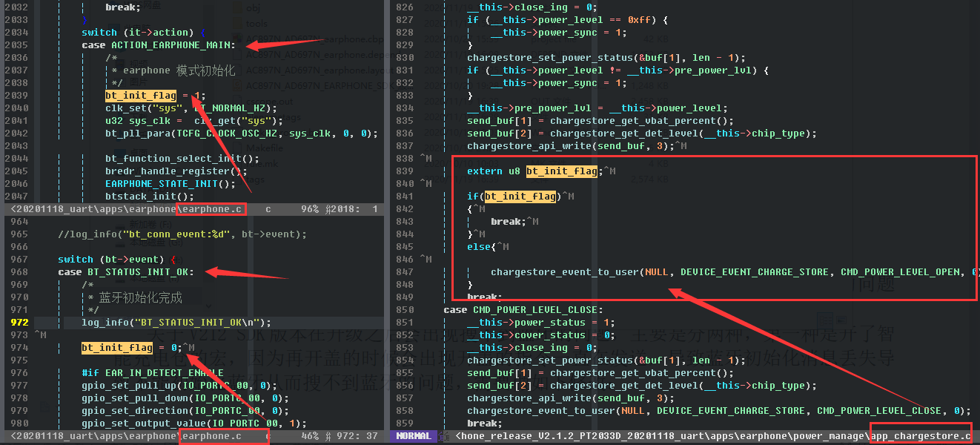Click the bredr_handle_register() call

point(176,171)
